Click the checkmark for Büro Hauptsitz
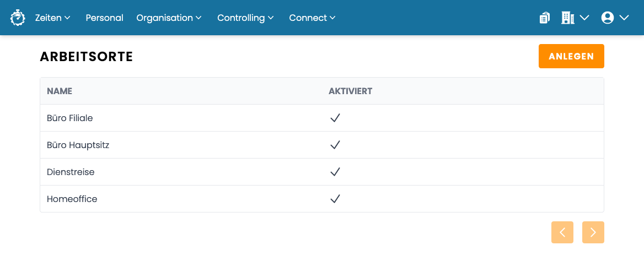This screenshot has height=256, width=644. coord(335,145)
